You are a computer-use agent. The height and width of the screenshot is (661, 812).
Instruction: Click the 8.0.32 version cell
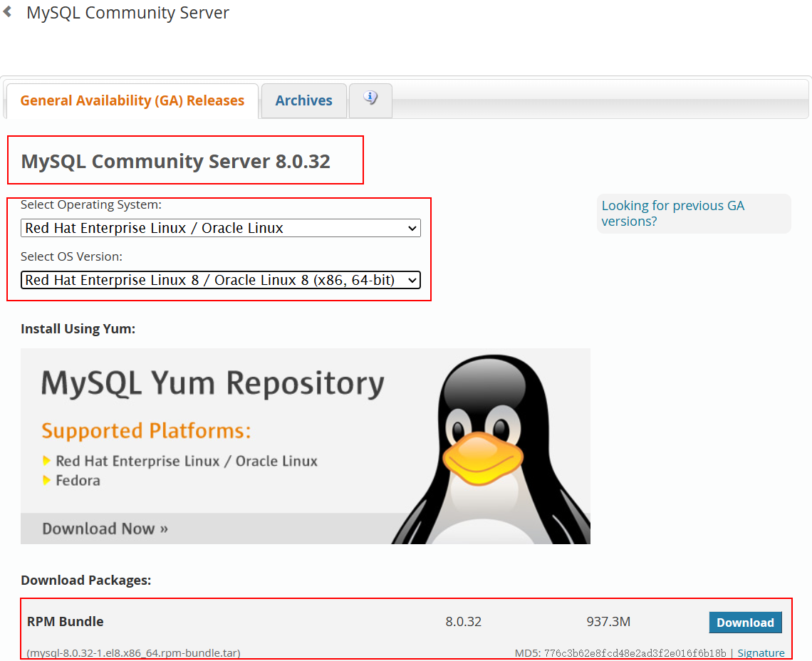click(464, 622)
